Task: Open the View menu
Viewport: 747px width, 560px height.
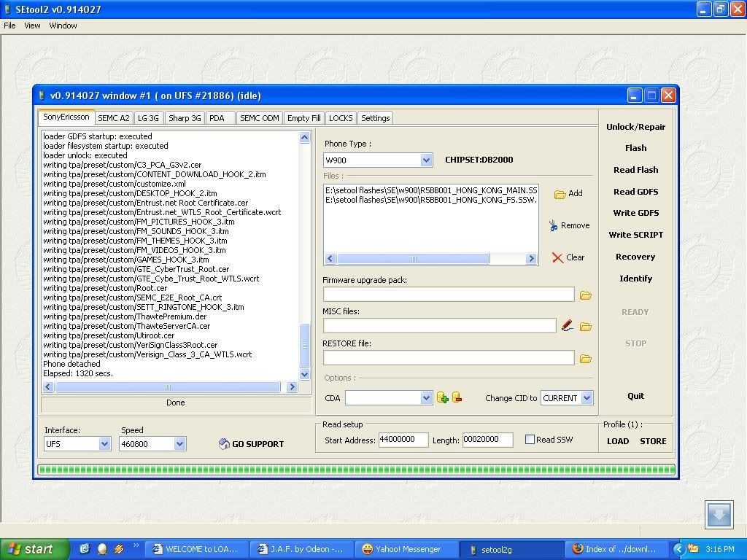Action: coord(32,26)
